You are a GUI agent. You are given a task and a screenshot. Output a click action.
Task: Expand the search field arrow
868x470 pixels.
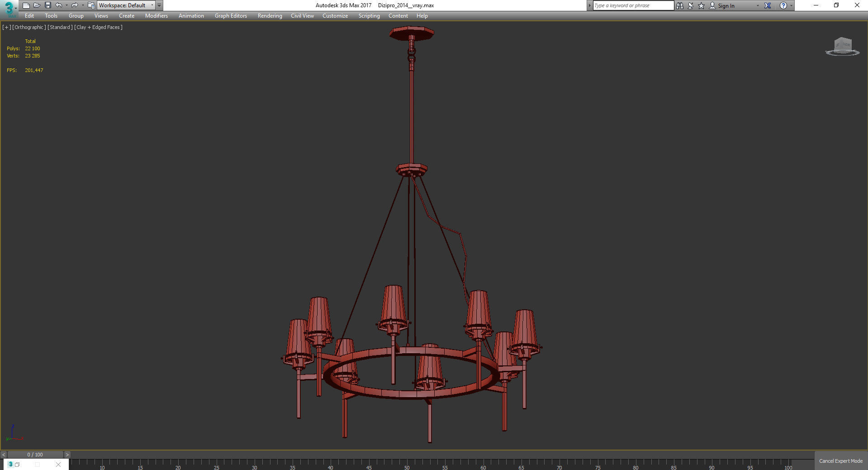(589, 5)
